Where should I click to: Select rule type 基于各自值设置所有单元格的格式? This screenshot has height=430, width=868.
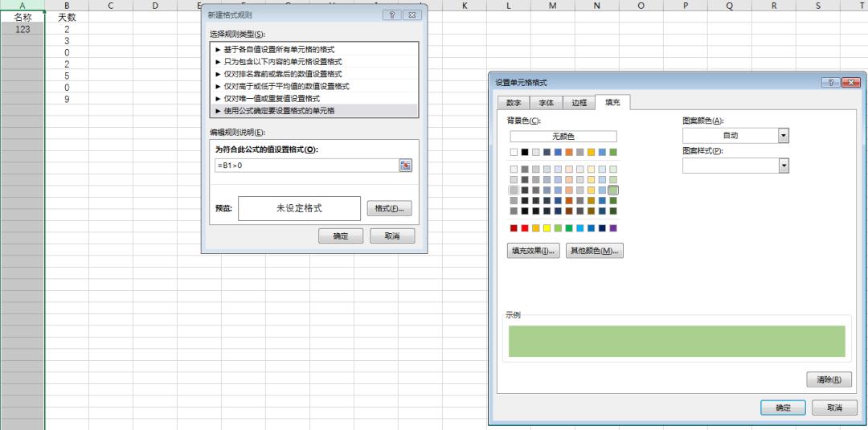281,49
